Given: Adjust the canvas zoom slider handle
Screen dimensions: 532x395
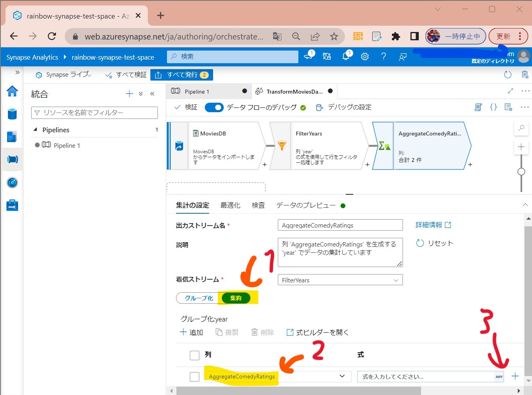Looking at the screenshot, I should (521, 171).
